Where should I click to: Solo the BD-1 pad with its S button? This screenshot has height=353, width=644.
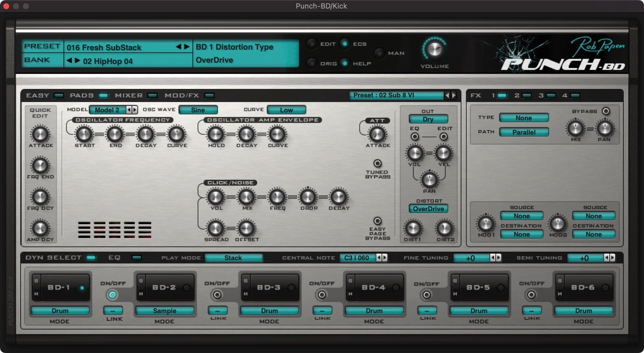tap(36, 281)
